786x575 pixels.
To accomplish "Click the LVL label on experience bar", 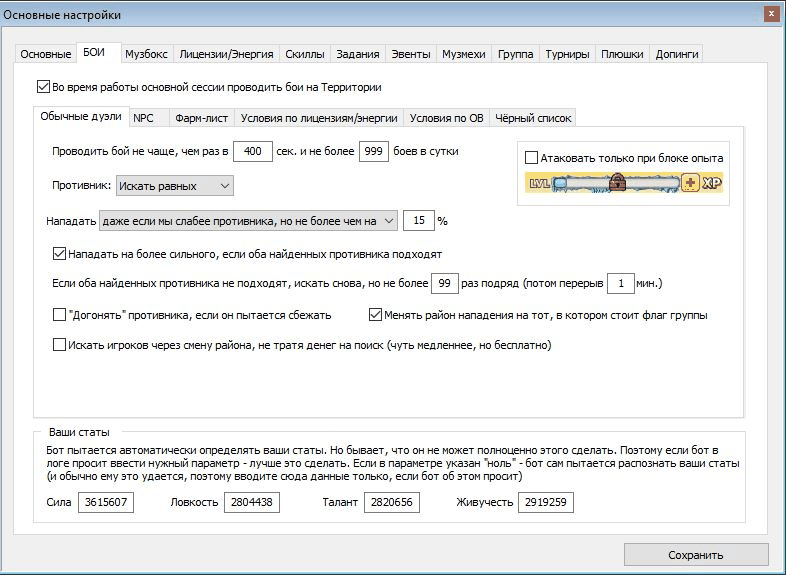I will click(539, 183).
